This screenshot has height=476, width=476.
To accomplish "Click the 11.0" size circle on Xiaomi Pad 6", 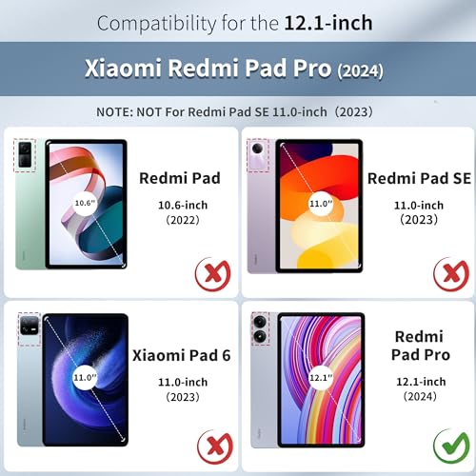I will point(85,378).
